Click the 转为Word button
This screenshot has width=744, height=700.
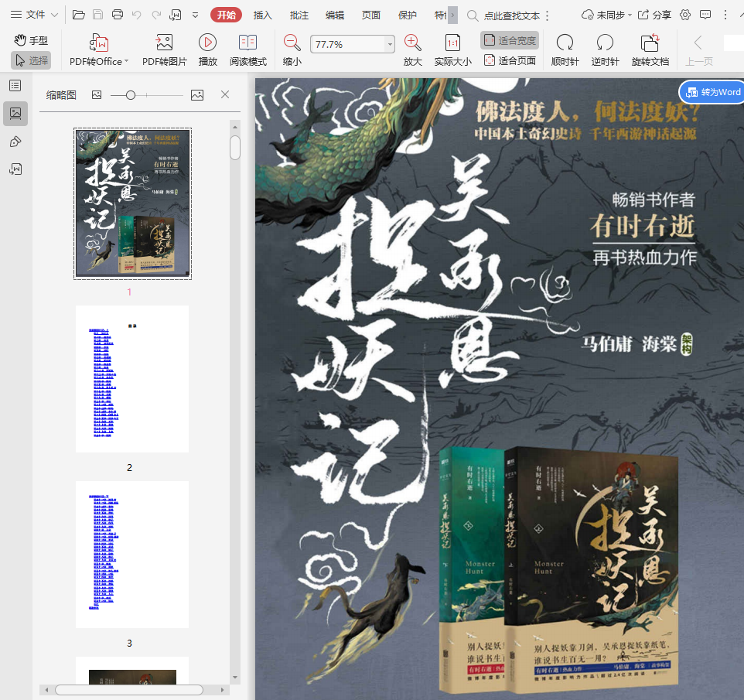click(712, 92)
